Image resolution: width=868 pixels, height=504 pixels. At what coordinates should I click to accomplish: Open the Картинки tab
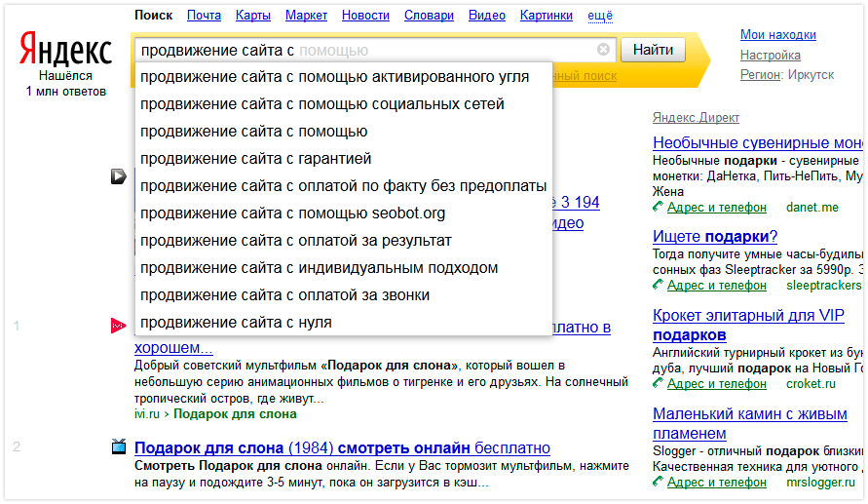click(547, 16)
